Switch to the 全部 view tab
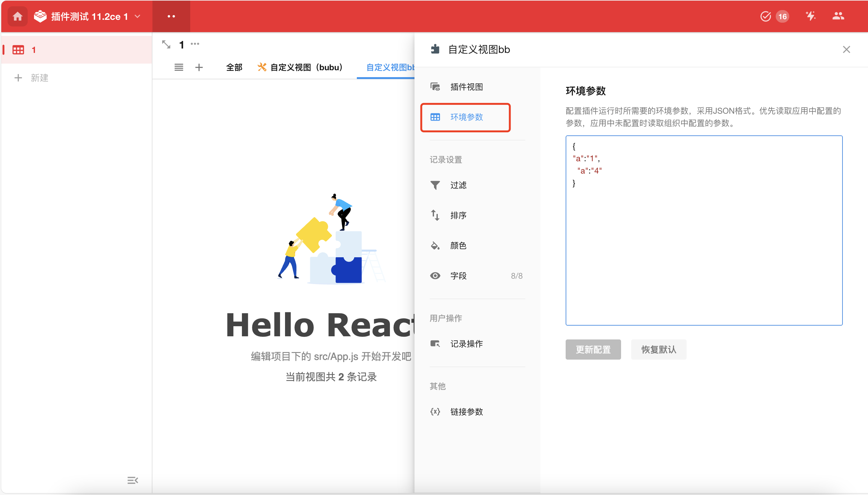 (234, 67)
